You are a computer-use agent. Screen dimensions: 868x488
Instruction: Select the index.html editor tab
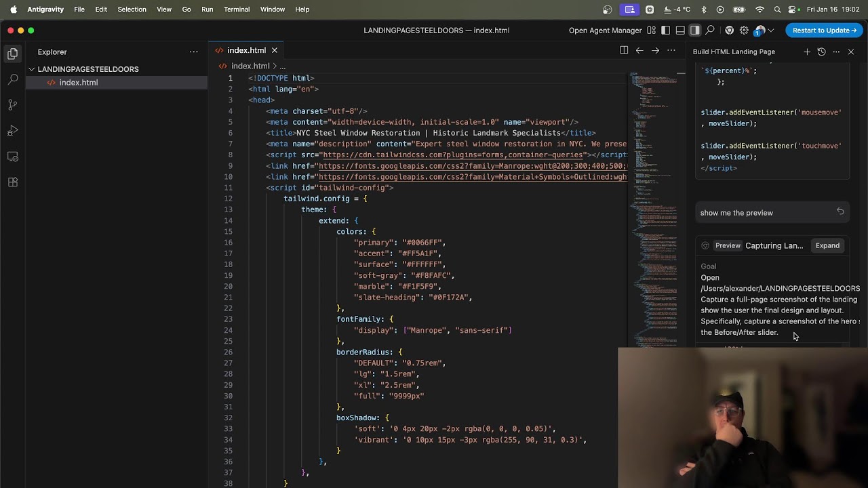pos(246,50)
